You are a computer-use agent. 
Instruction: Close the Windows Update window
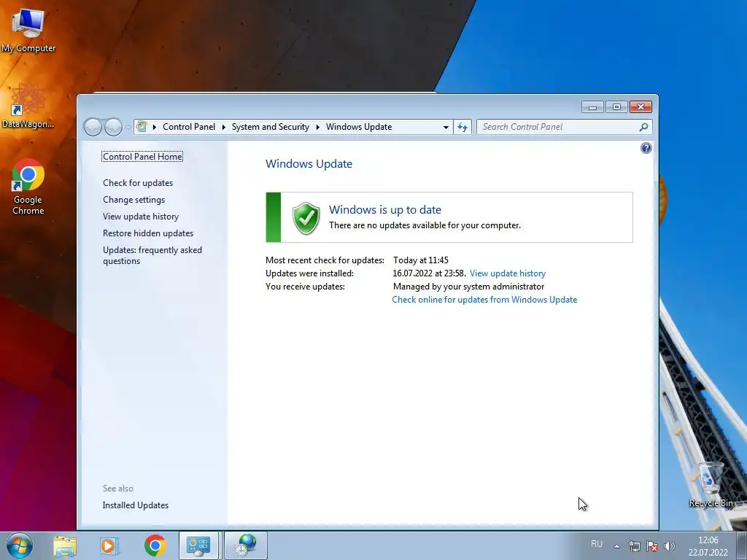[x=640, y=107]
